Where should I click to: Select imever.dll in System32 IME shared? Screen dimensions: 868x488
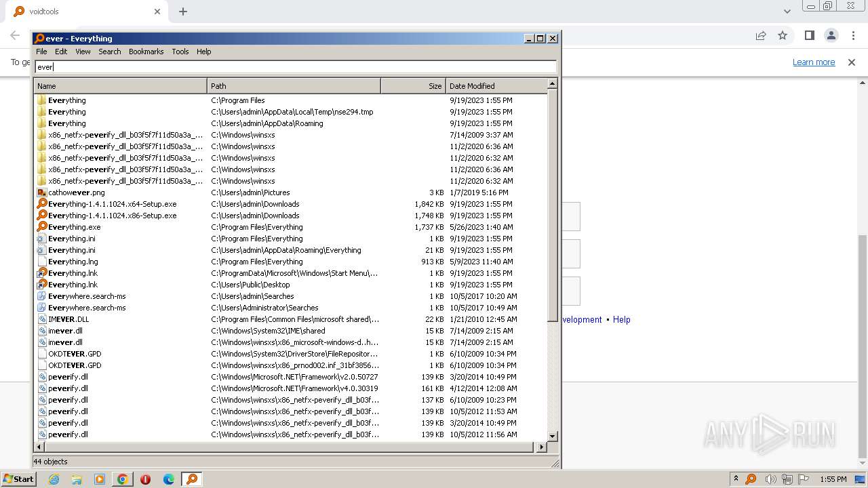click(x=290, y=331)
